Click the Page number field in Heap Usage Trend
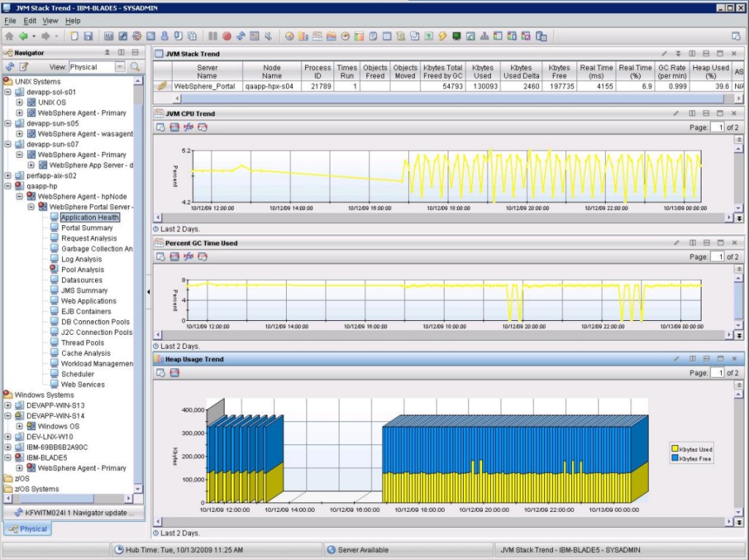749x560 pixels. coord(718,373)
